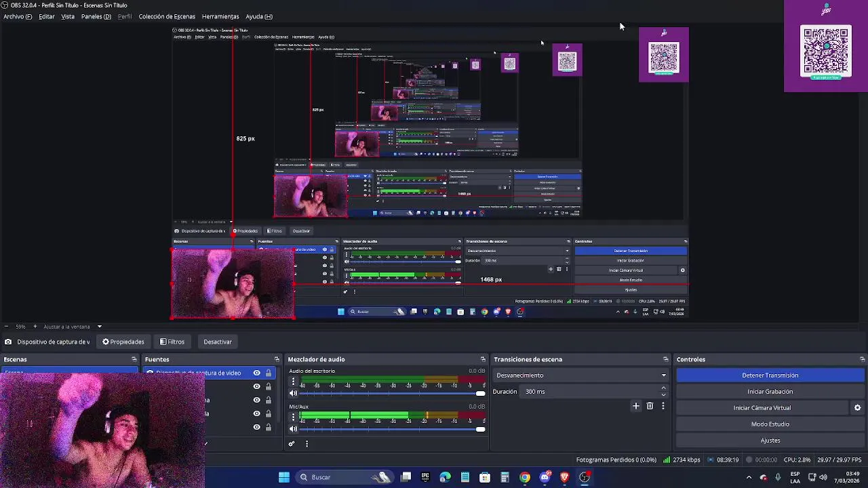Click 2734 kbps status bar entry
Viewport: 868px width, 488px height.
click(682, 460)
